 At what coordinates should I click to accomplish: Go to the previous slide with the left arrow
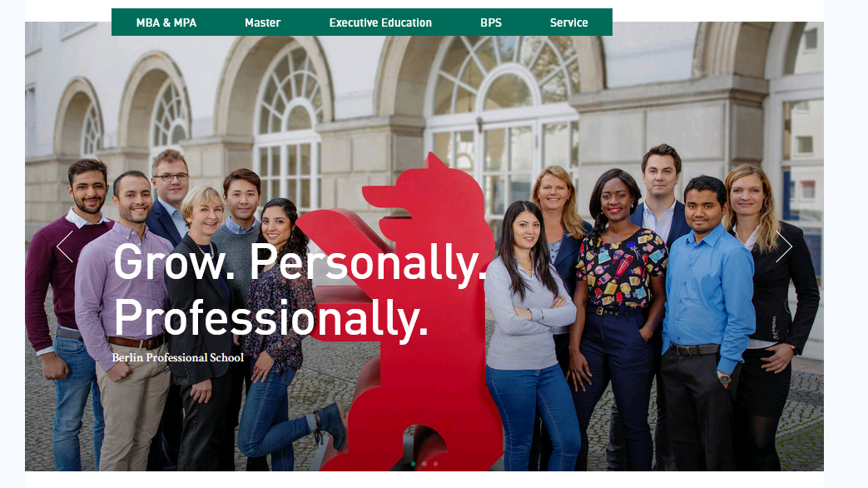(x=65, y=246)
